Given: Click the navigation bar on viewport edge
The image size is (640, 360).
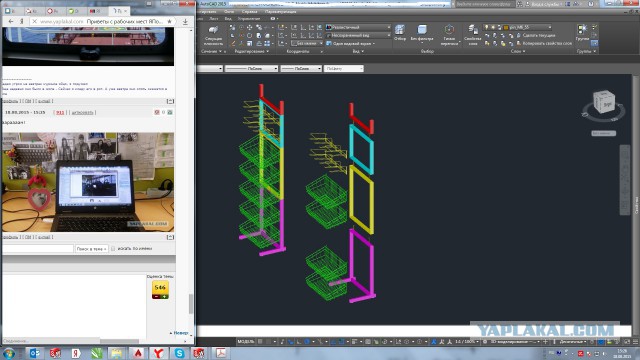Looking at the screenshot, I should pos(624,180).
